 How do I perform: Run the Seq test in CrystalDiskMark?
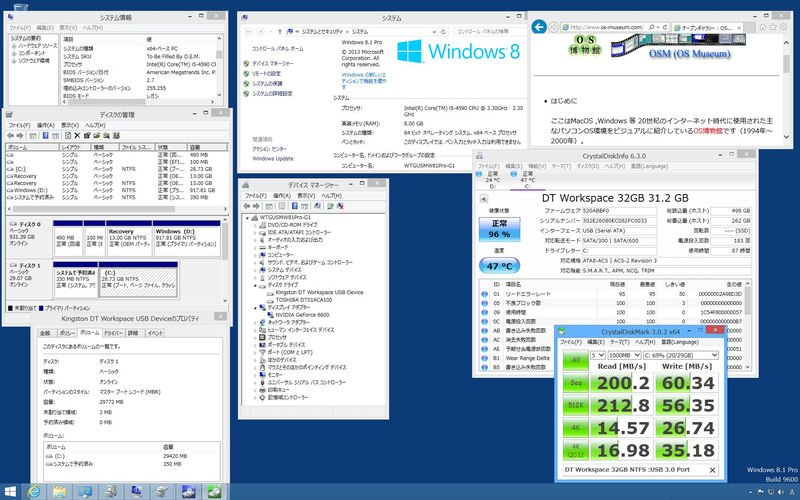click(x=576, y=383)
